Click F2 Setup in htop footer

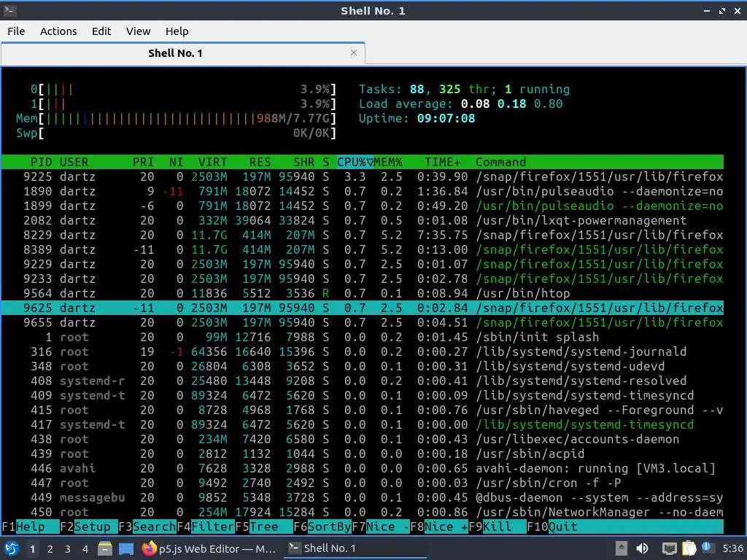[89, 526]
